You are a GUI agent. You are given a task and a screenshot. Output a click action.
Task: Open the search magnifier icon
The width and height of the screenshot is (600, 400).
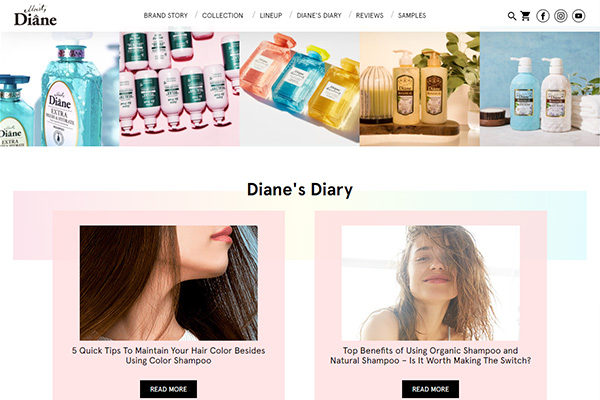[x=512, y=16]
